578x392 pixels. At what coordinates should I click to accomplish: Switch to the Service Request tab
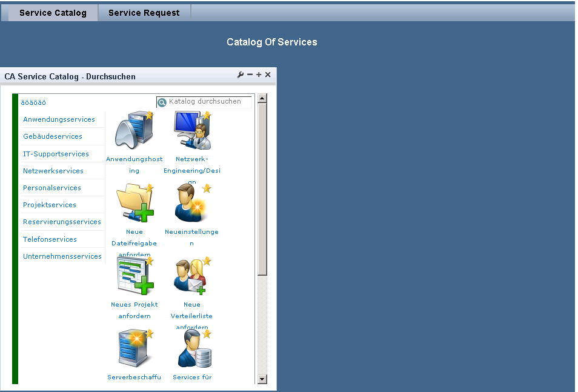click(x=144, y=13)
